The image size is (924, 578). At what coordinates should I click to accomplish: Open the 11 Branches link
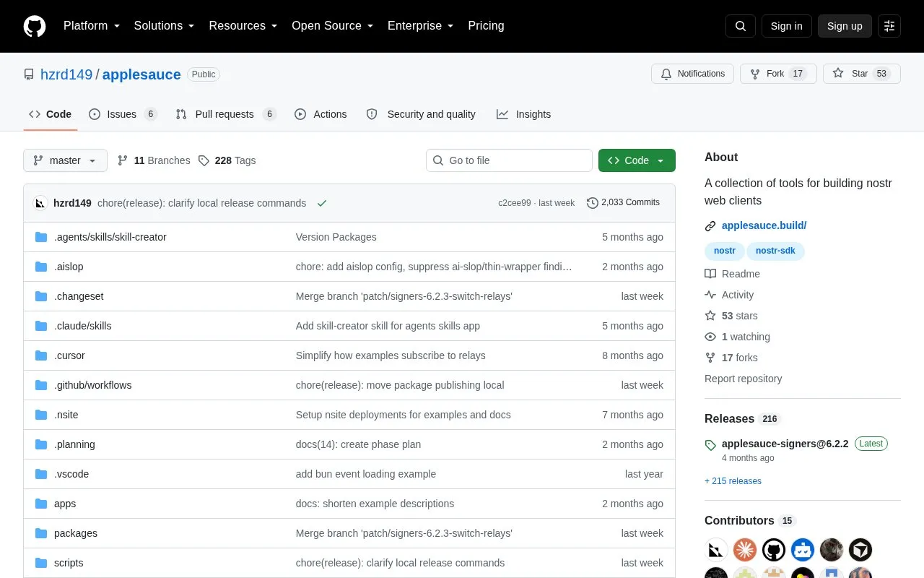(x=154, y=160)
